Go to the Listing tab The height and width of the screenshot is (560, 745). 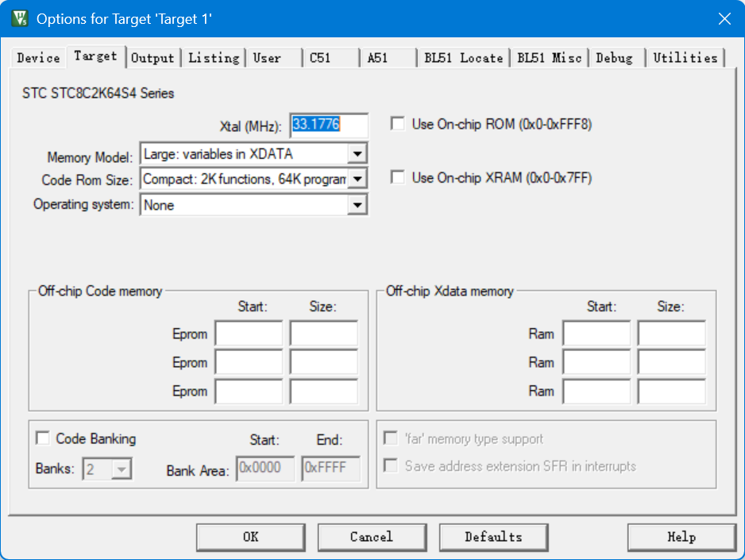click(x=214, y=58)
